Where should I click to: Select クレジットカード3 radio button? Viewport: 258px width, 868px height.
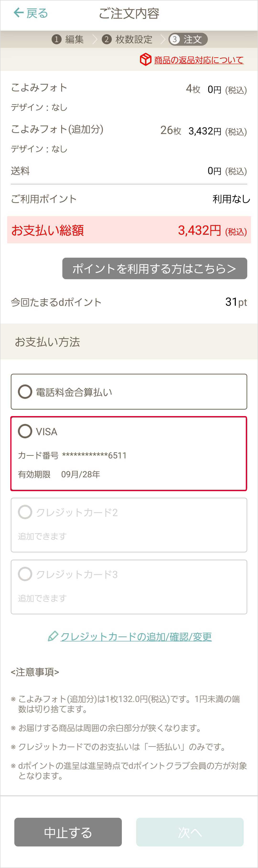[x=25, y=574]
